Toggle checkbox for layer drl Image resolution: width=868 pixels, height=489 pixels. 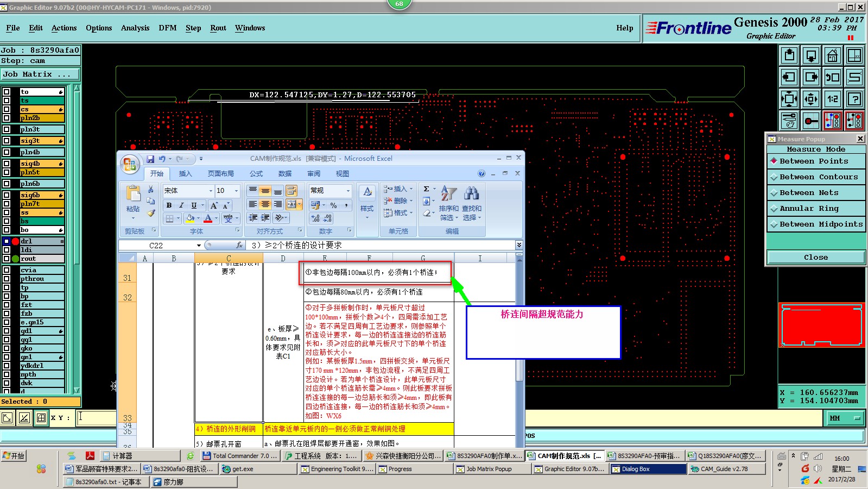point(7,241)
